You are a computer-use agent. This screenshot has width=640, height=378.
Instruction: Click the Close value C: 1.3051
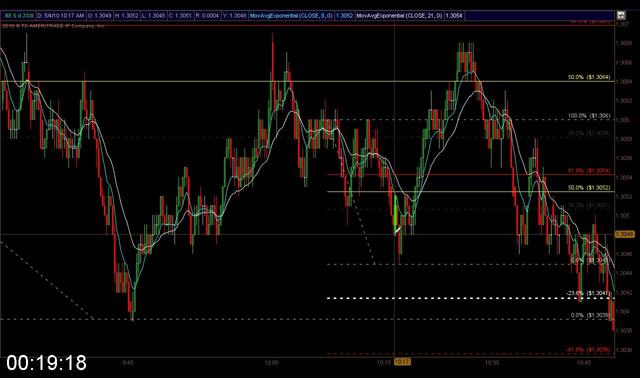(x=180, y=16)
